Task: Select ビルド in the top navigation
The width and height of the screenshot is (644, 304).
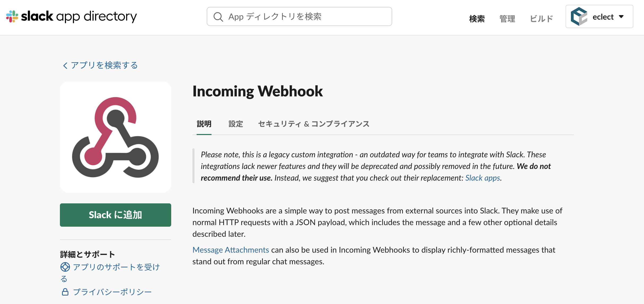Action: click(541, 19)
